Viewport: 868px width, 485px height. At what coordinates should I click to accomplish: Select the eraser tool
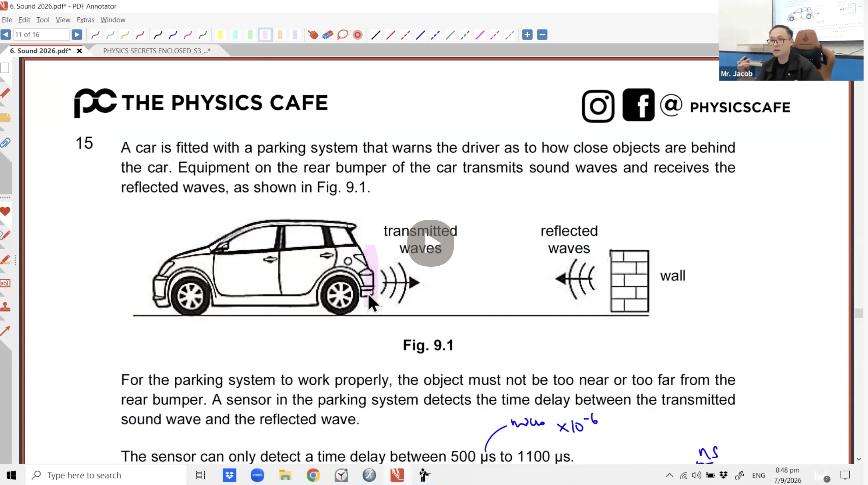[328, 35]
